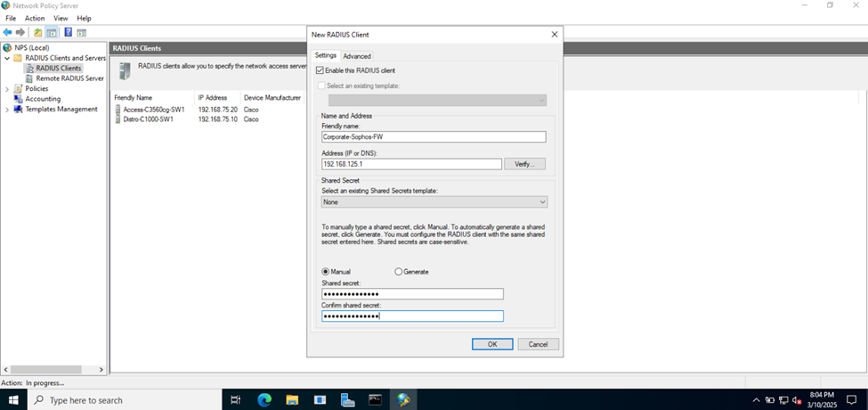
Task: Collapse the RADIUS Clients and Servers node
Action: click(6, 58)
